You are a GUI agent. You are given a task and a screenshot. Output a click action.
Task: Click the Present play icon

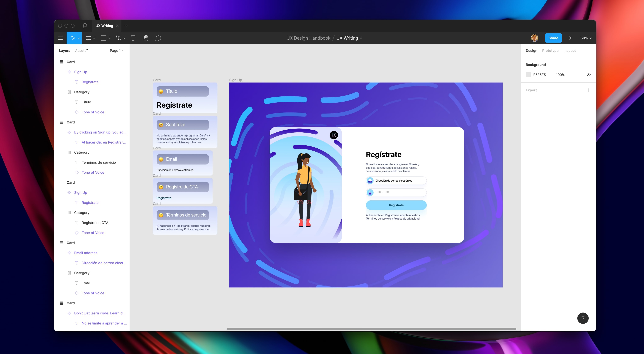[x=570, y=38]
